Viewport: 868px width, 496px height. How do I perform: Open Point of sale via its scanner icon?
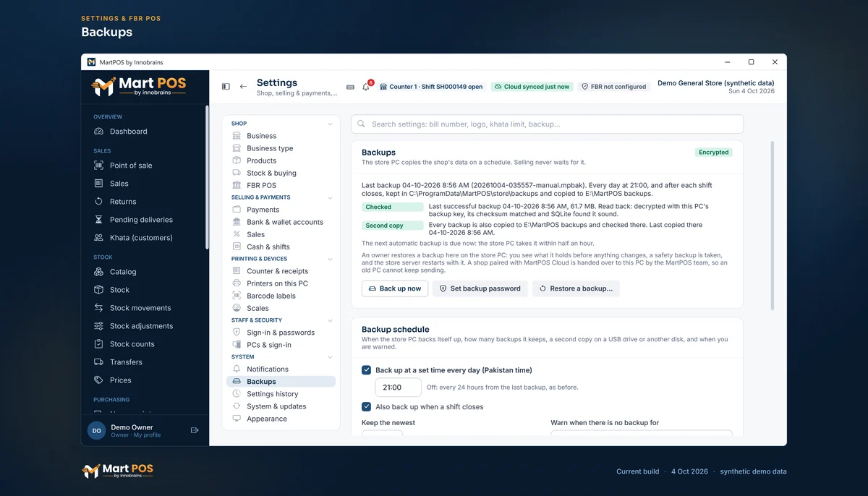(99, 166)
